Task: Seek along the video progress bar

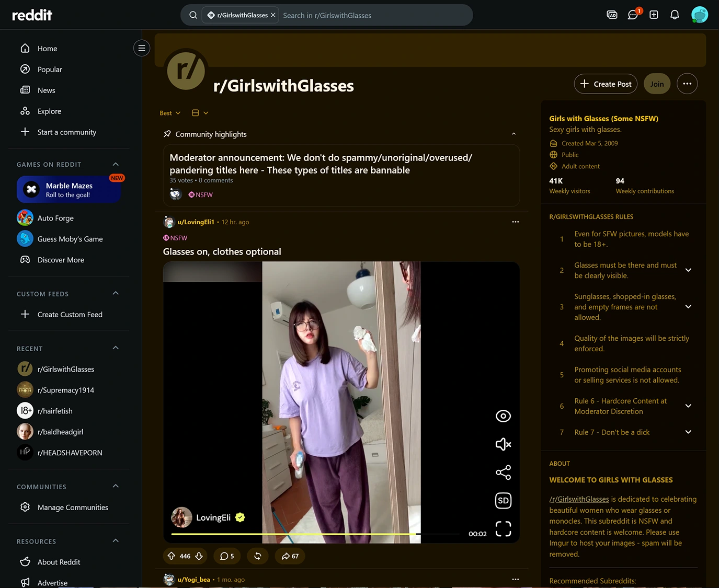Action: click(315, 534)
